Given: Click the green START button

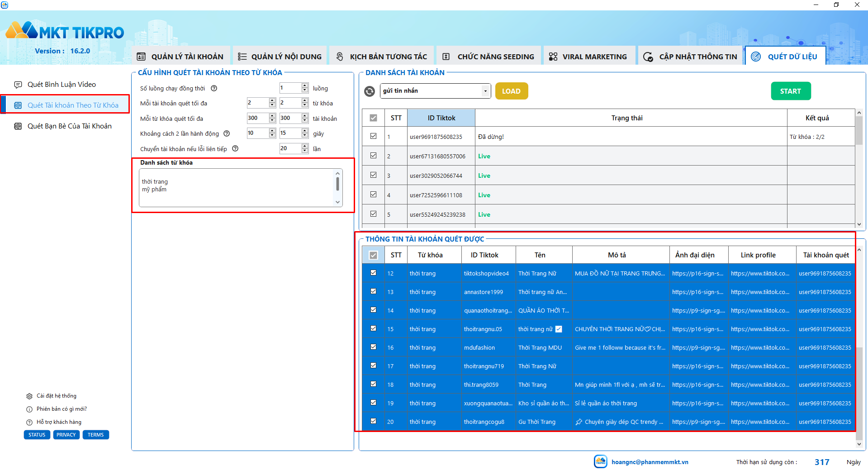Looking at the screenshot, I should click(x=791, y=91).
